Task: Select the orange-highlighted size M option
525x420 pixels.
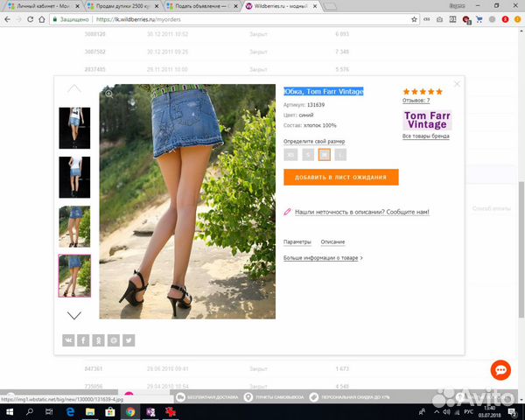Action: (x=324, y=155)
